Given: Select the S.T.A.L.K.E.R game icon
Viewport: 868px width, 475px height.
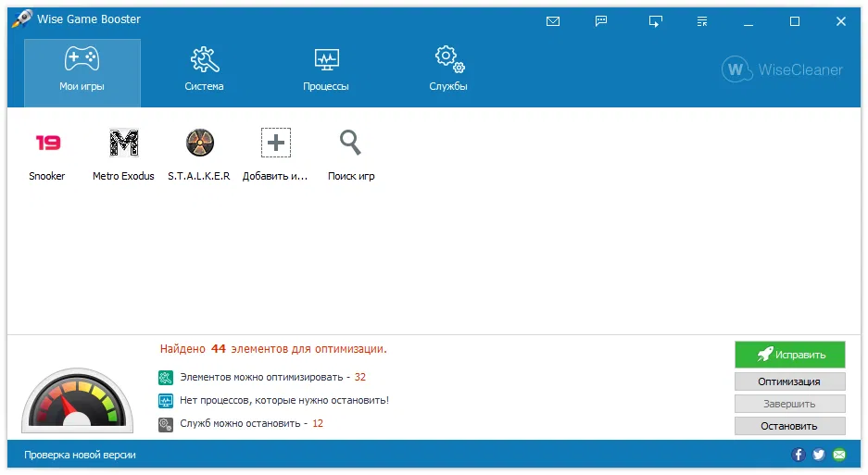Looking at the screenshot, I should point(200,143).
